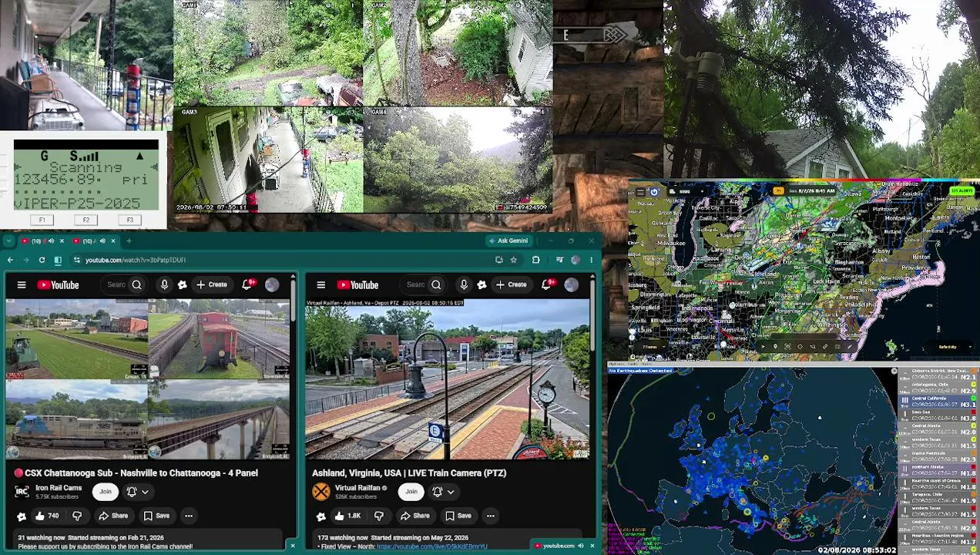Open Chrome three-dot menu
The height and width of the screenshot is (555, 980).
pyautogui.click(x=592, y=260)
